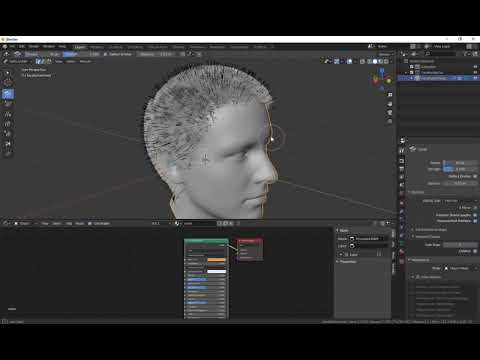Click the Blender logo menu icon

(5, 47)
